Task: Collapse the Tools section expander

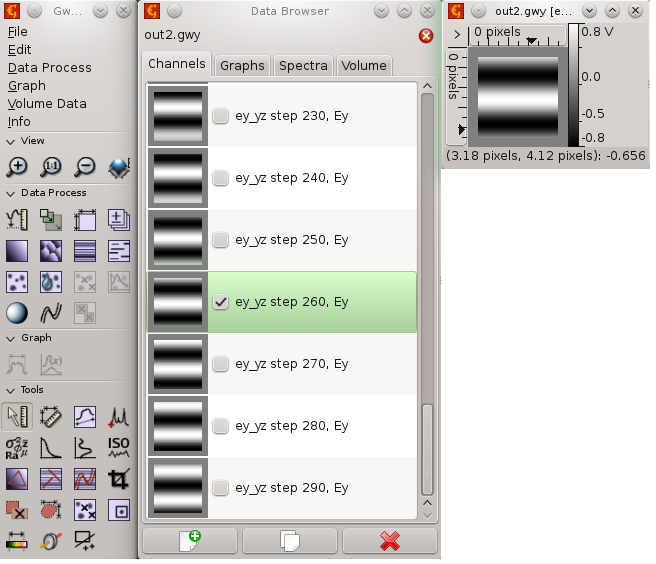Action: click(x=11, y=390)
